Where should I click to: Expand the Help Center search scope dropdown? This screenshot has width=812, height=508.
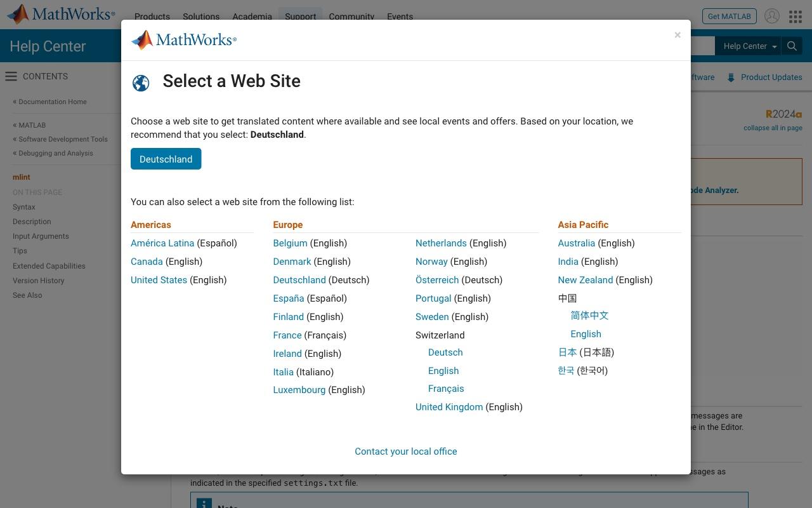click(x=750, y=46)
